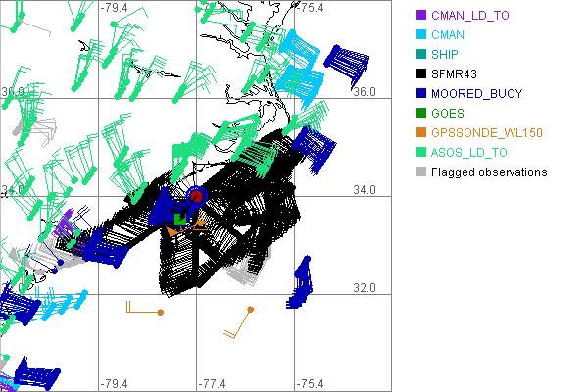
Task: Click the 32.0 latitude axis label
Action: (365, 287)
